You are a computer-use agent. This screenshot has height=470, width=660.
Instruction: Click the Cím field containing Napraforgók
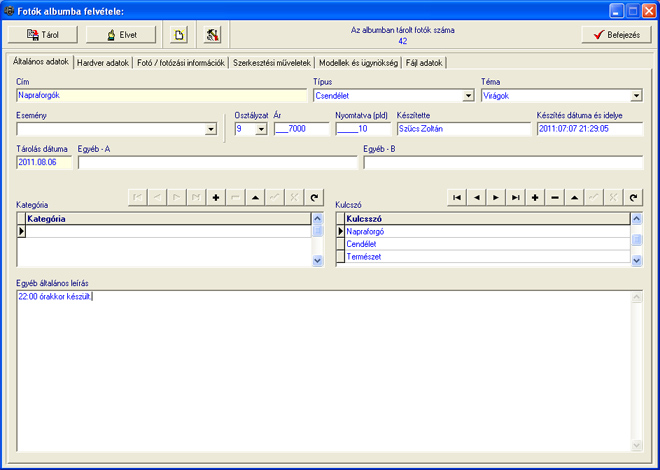(162, 96)
